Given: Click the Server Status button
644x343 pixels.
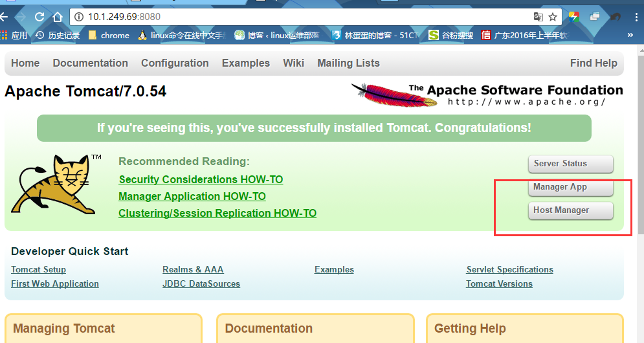Looking at the screenshot, I should point(570,164).
